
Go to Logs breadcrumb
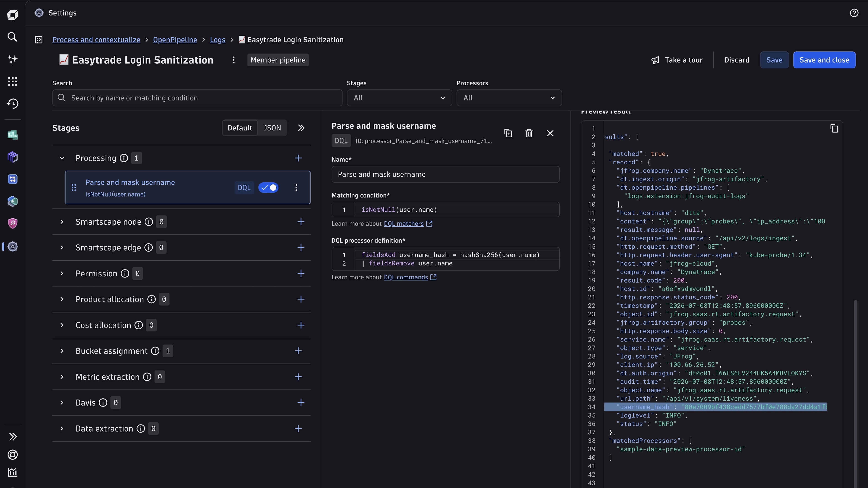coord(217,40)
